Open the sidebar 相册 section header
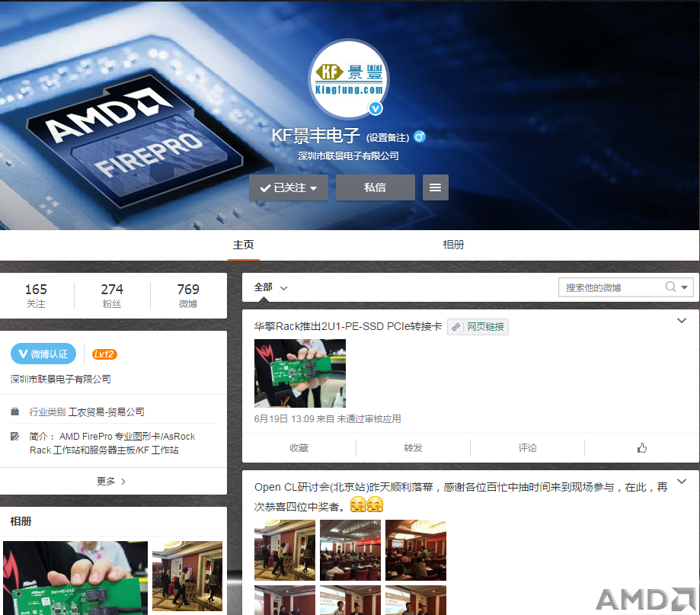700x615 pixels. [x=21, y=521]
